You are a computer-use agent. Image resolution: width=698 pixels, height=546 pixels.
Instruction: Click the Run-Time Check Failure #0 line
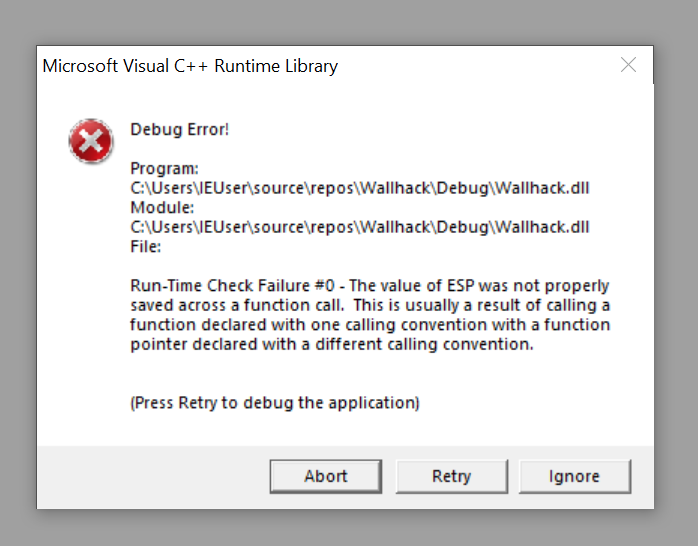click(x=369, y=286)
